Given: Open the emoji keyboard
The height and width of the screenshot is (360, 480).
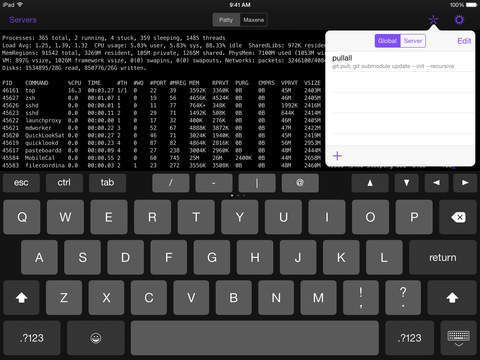Looking at the screenshot, I should coord(96,338).
